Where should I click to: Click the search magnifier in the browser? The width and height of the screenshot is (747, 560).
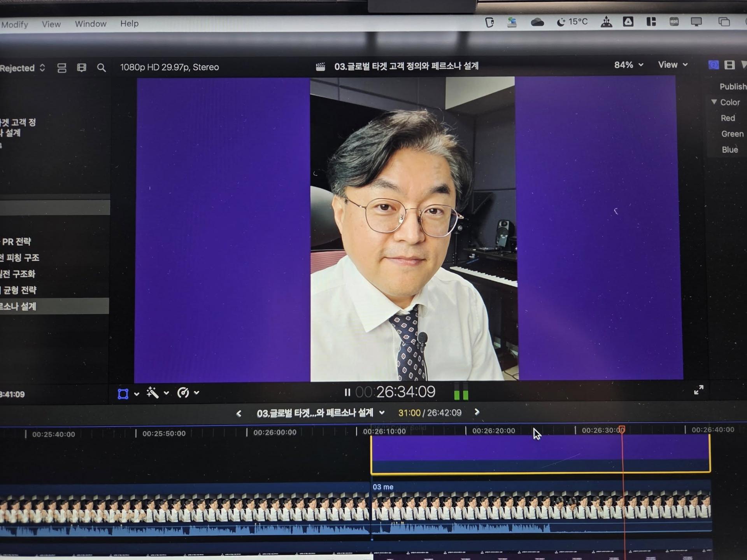point(101,68)
